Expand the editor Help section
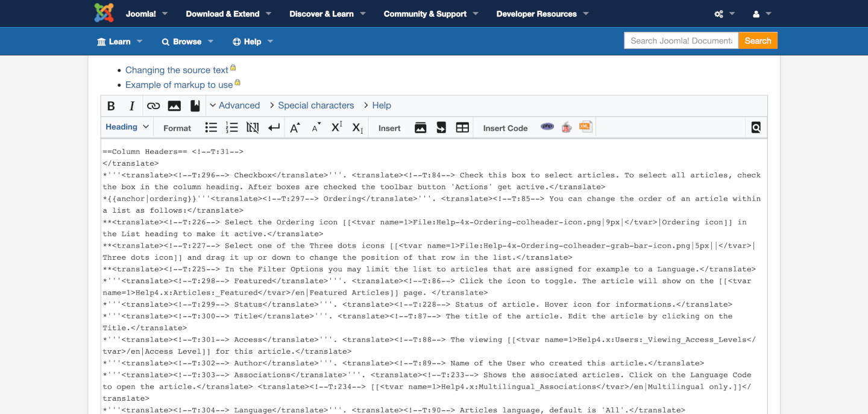Viewport: 868px width, 414px height. click(x=377, y=105)
